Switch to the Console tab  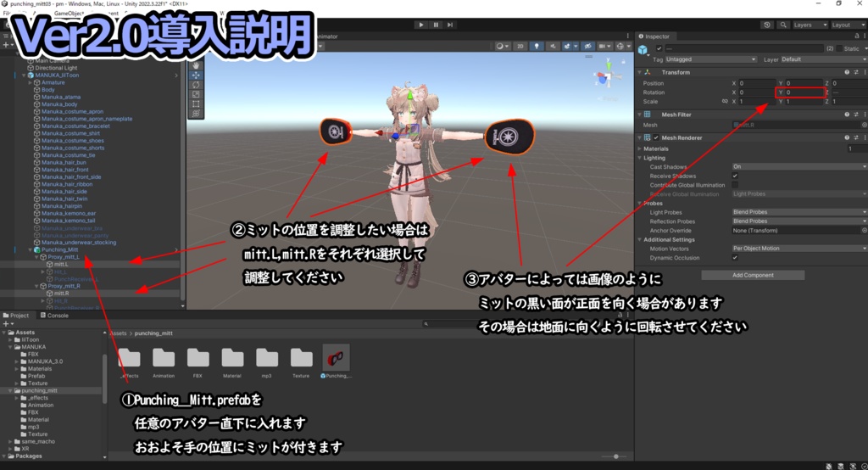click(x=55, y=316)
